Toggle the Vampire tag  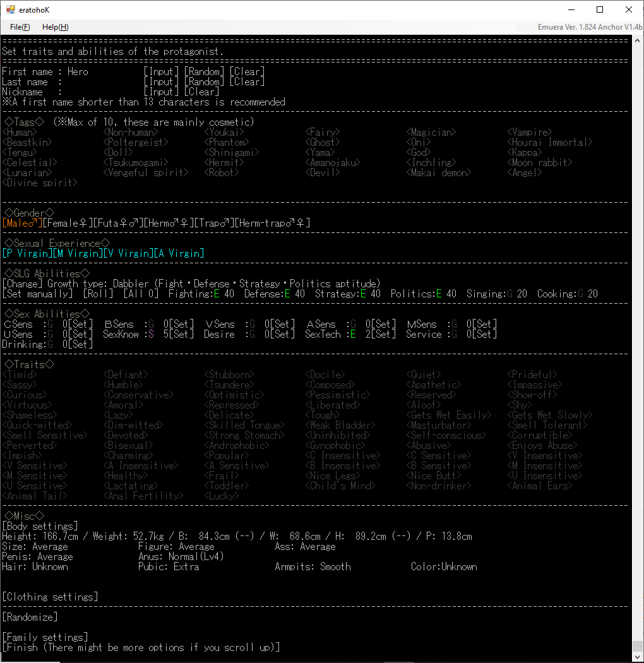coord(529,133)
